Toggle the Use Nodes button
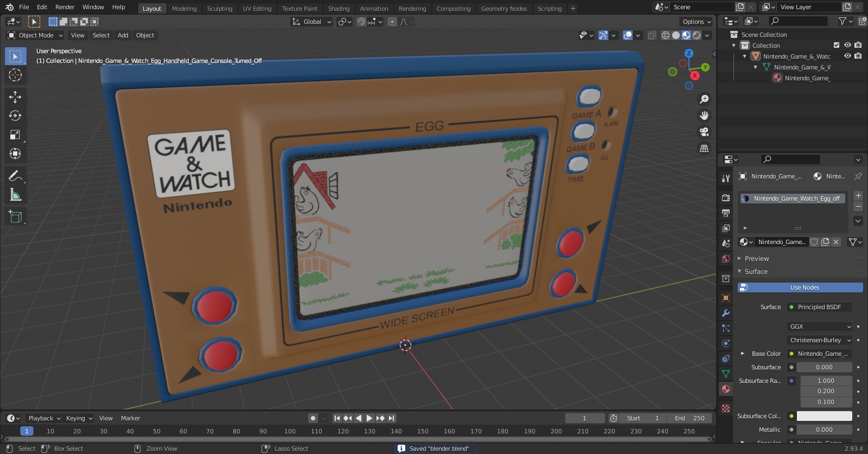This screenshot has height=454, width=868. pos(800,287)
